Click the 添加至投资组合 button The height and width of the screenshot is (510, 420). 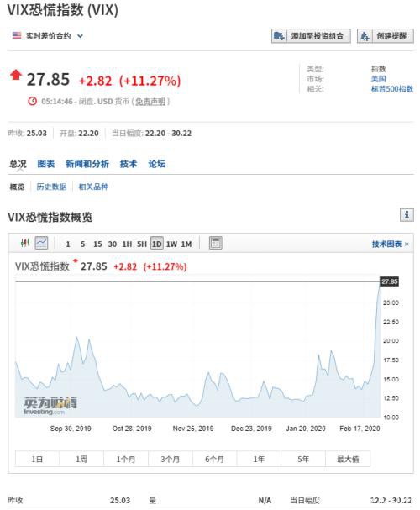311,36
